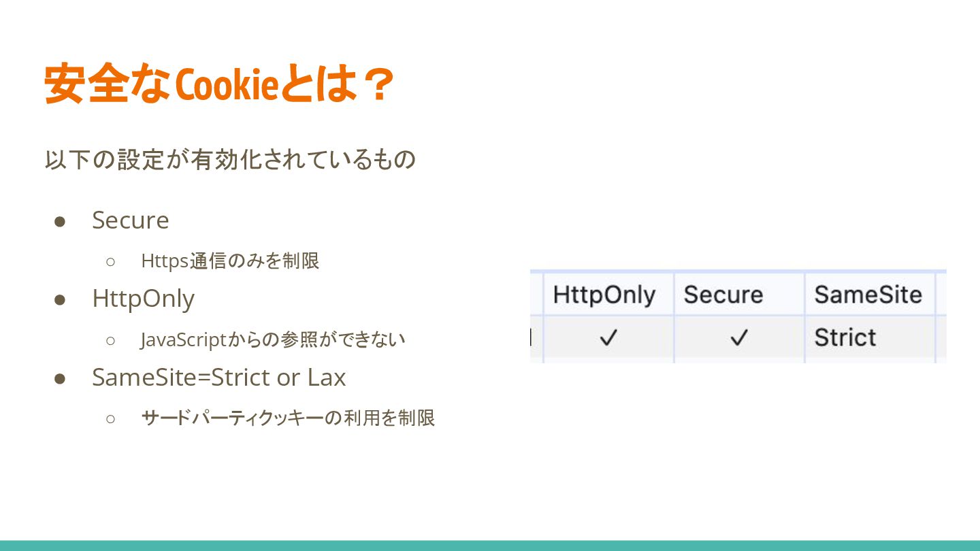Click the hollow bullet before JavaScriptからの参照
The image size is (980, 551).
click(111, 340)
